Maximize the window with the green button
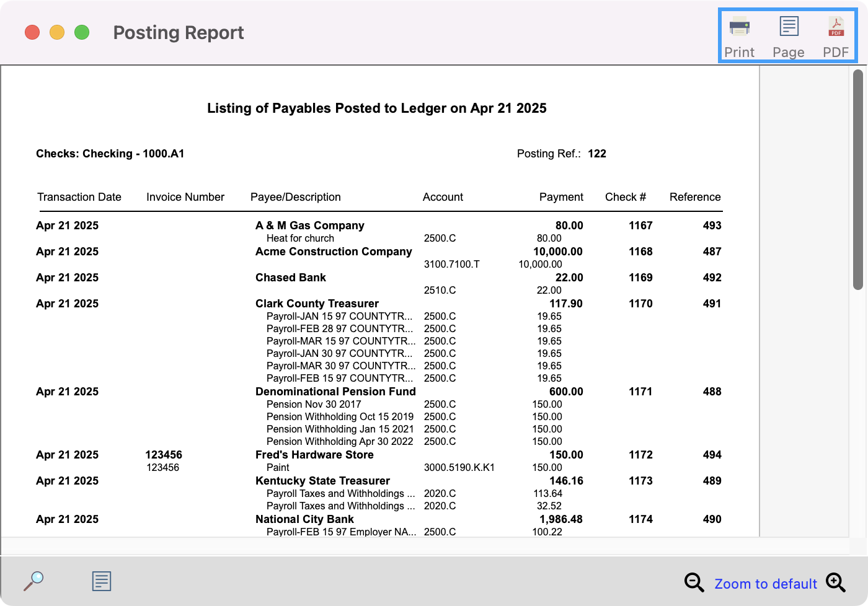Screen dimensions: 868x606 tap(82, 32)
